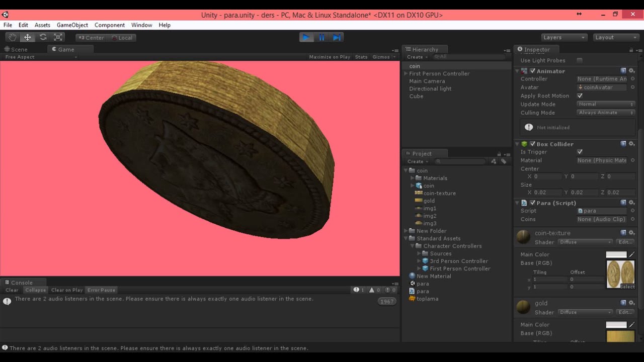Select the Move tool in toolbar
Image resolution: width=644 pixels, height=362 pixels.
[x=28, y=37]
